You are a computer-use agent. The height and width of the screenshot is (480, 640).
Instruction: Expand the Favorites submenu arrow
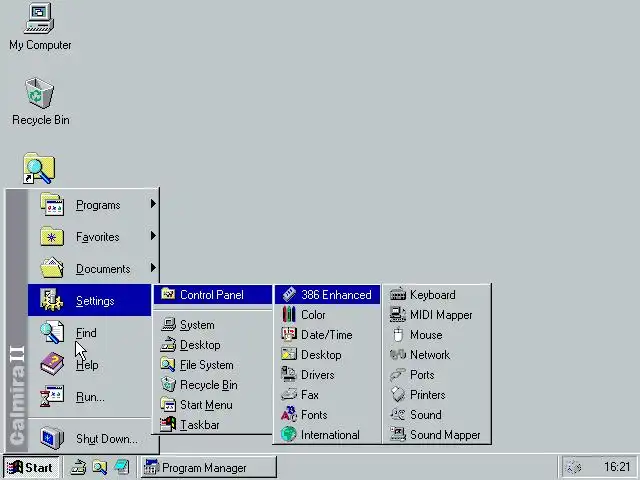click(x=153, y=236)
